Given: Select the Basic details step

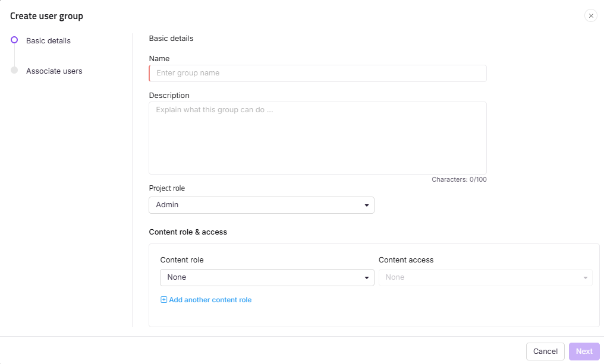Looking at the screenshot, I should [x=48, y=40].
